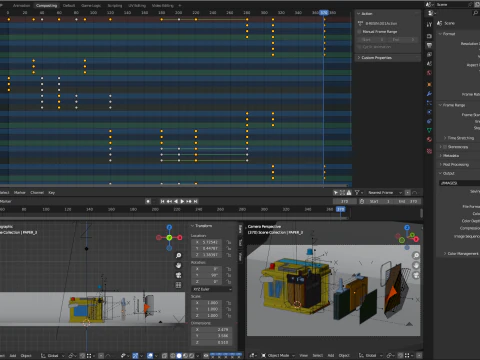Toggle lock on Location X
This screenshot has height=360, width=480.
(229, 242)
